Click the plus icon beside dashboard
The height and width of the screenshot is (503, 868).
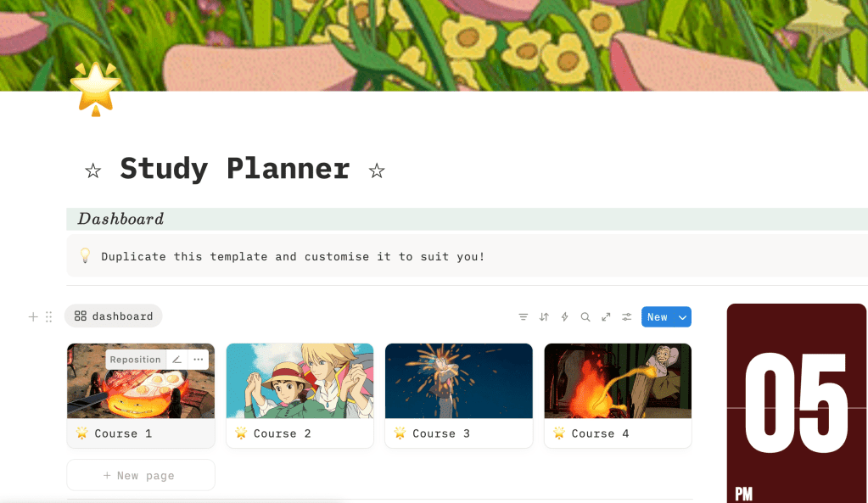coord(33,316)
